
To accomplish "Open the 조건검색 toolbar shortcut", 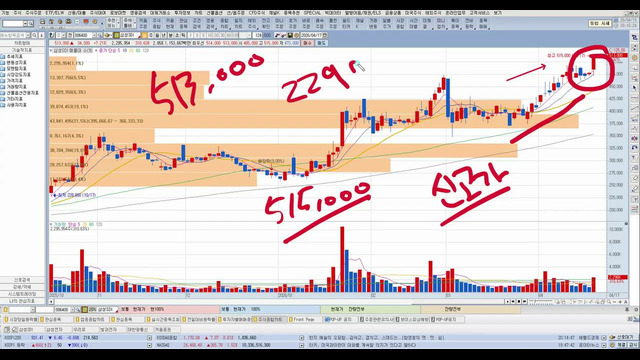I will click(x=197, y=23).
